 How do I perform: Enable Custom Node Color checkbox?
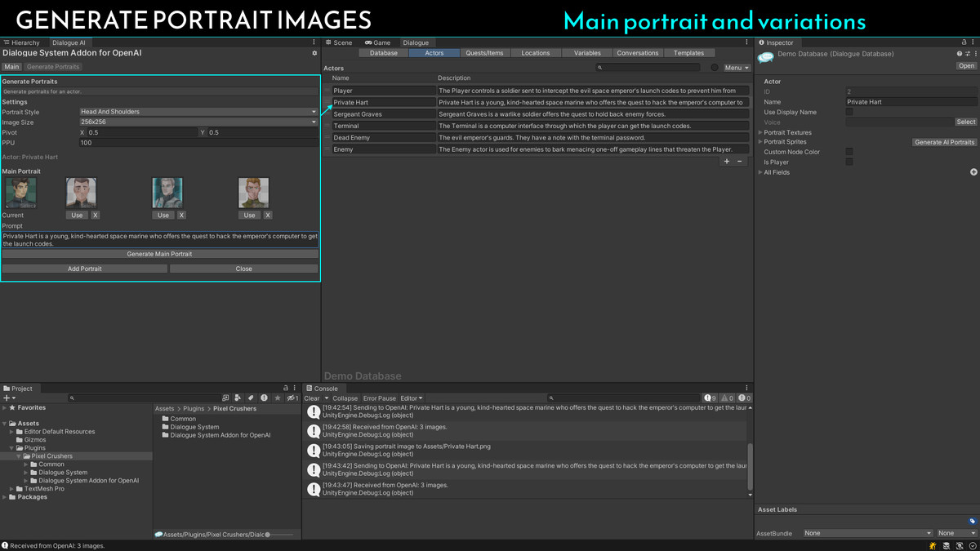(849, 152)
